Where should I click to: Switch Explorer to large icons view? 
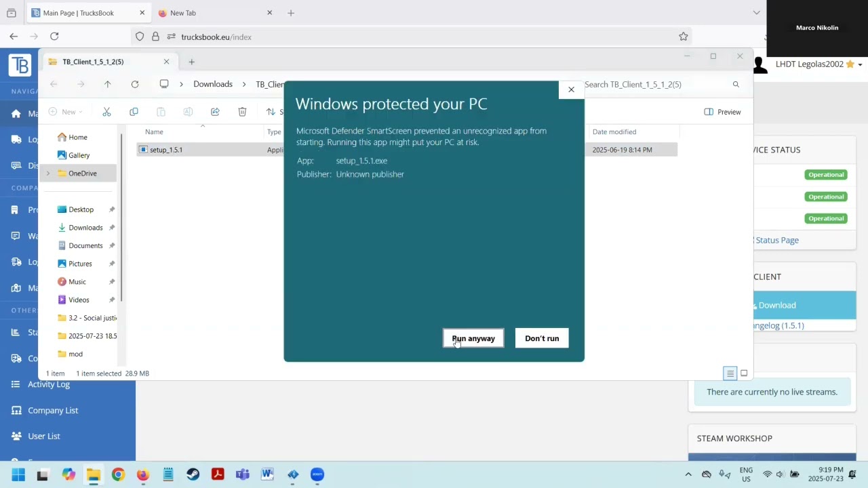coord(744,373)
